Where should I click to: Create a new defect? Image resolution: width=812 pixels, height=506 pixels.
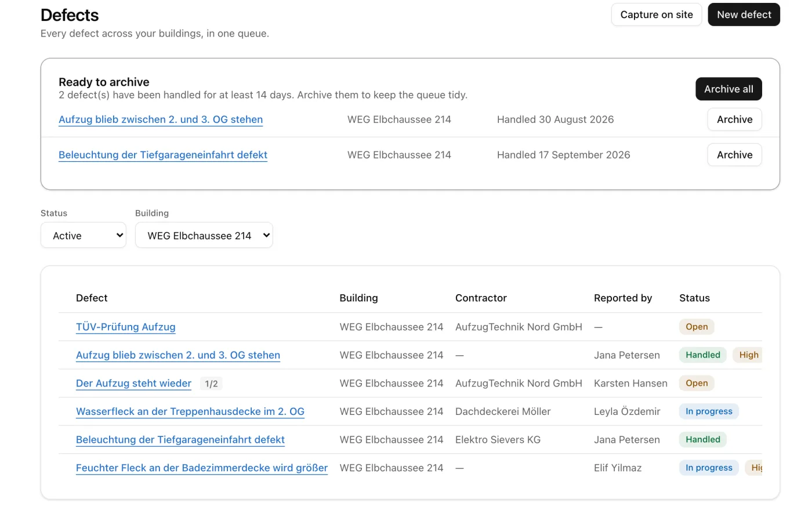[744, 15]
